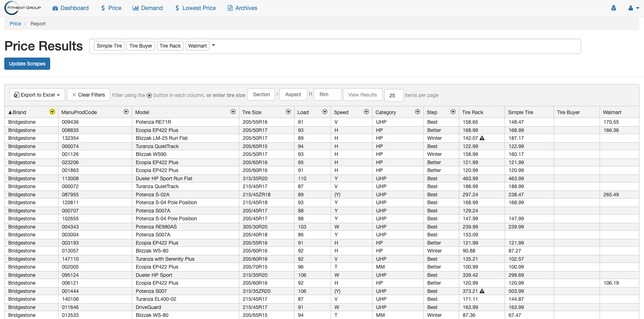
Task: Click the spy (impersonate user) icon
Action: (x=614, y=8)
